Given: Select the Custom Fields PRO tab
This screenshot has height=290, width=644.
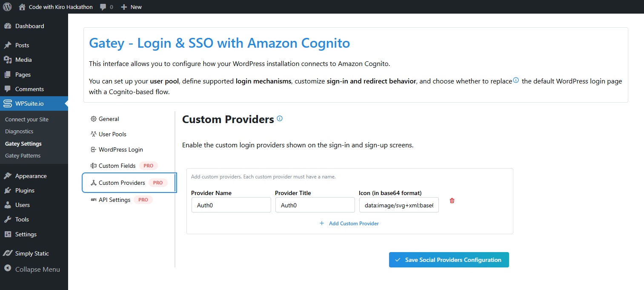Looking at the screenshot, I should click(x=117, y=165).
